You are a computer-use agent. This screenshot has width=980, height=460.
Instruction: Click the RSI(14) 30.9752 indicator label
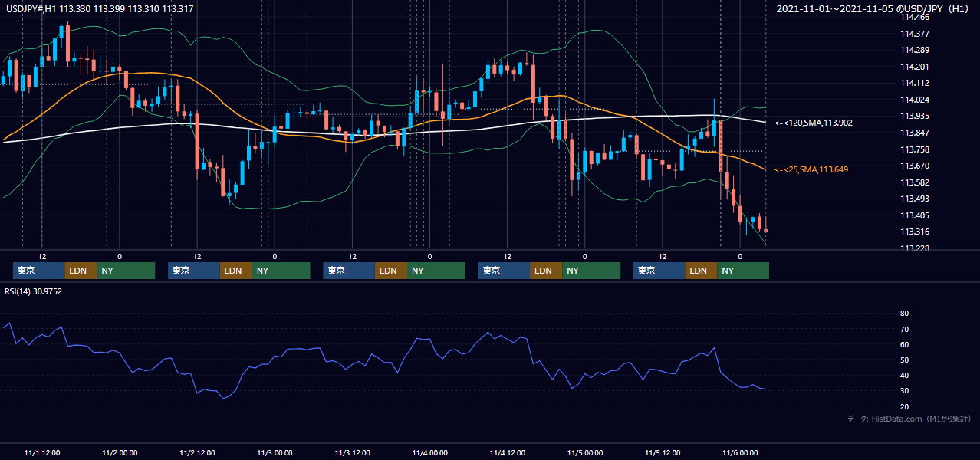[35, 291]
